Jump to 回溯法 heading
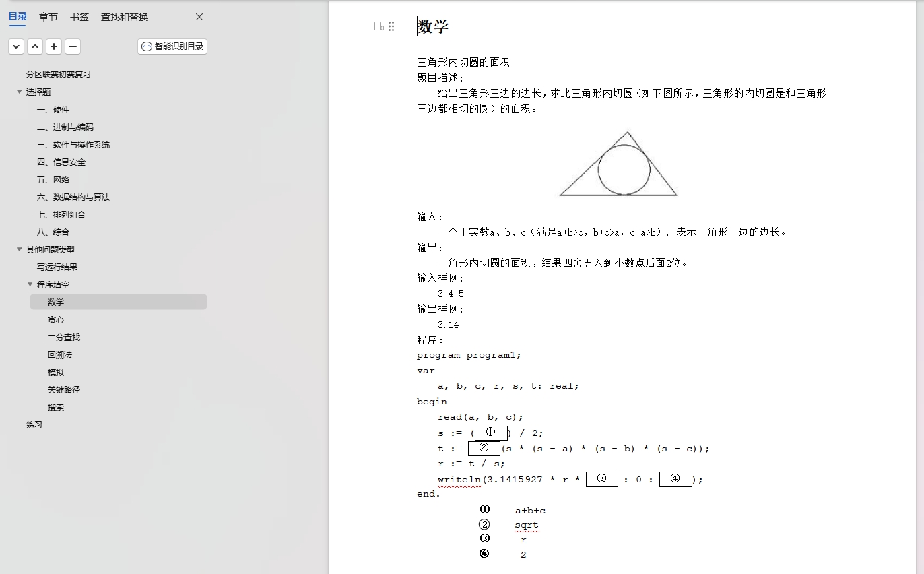 tap(60, 355)
